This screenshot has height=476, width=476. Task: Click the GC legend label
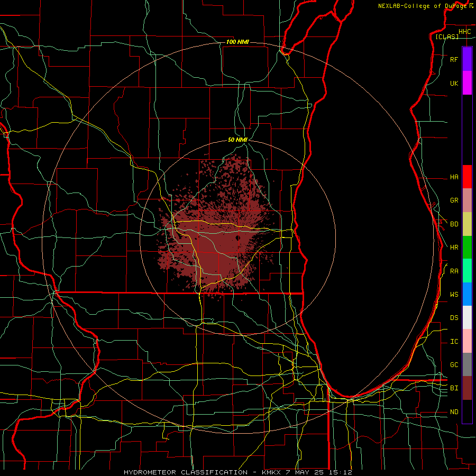point(454,365)
